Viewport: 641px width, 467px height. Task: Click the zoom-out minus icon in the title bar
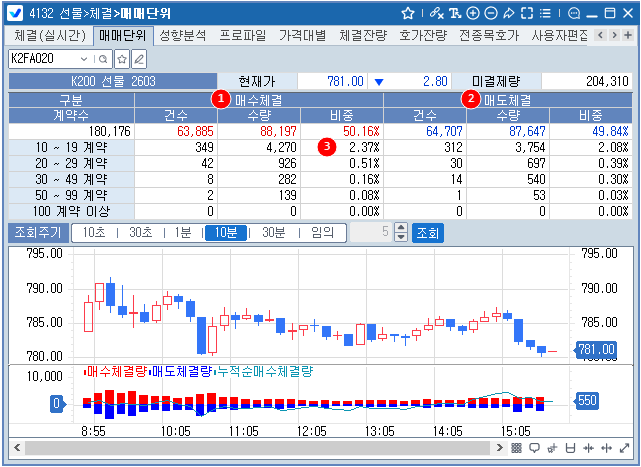click(490, 13)
